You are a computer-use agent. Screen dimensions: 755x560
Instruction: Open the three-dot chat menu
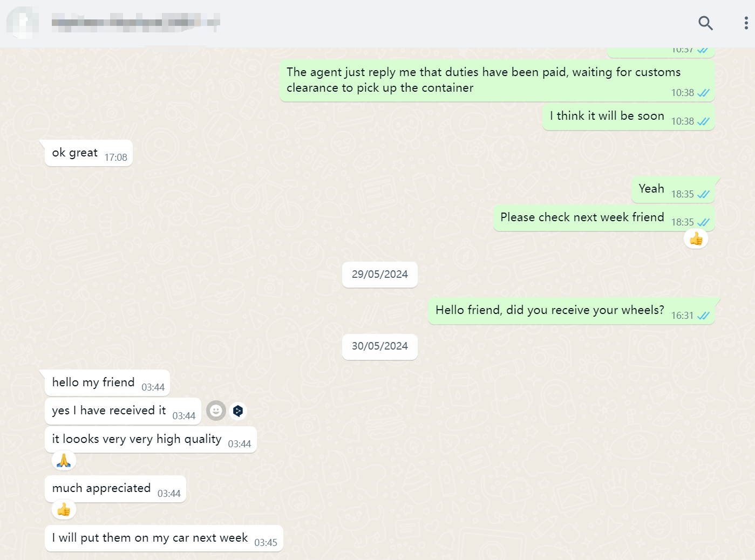click(x=746, y=23)
